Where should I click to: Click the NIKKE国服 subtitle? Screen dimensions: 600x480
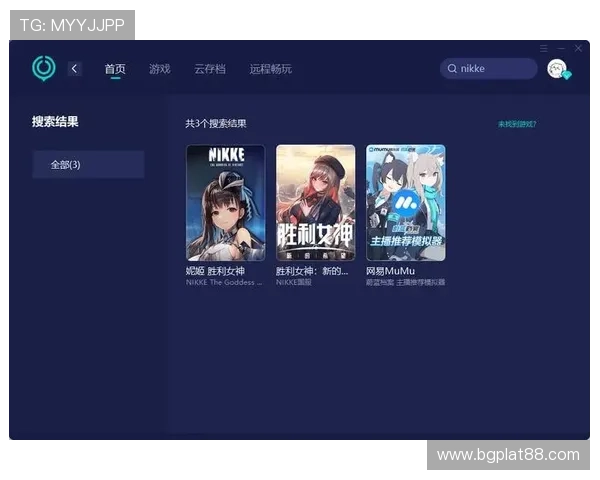tap(293, 282)
